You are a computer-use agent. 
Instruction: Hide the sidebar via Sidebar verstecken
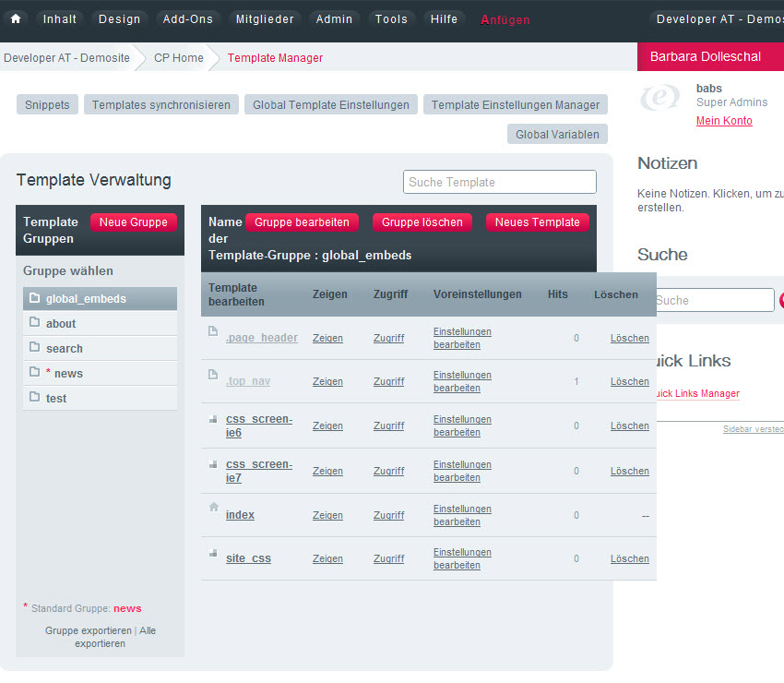pyautogui.click(x=754, y=429)
